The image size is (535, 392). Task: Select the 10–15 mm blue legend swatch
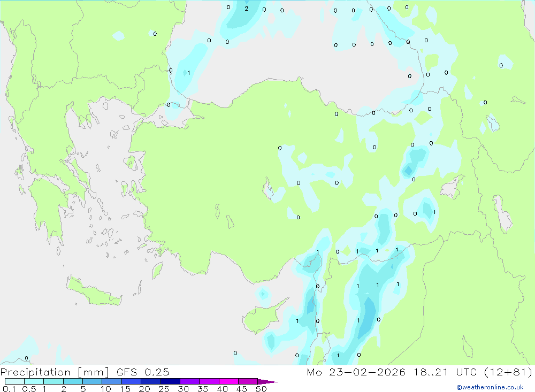[x=112, y=381]
